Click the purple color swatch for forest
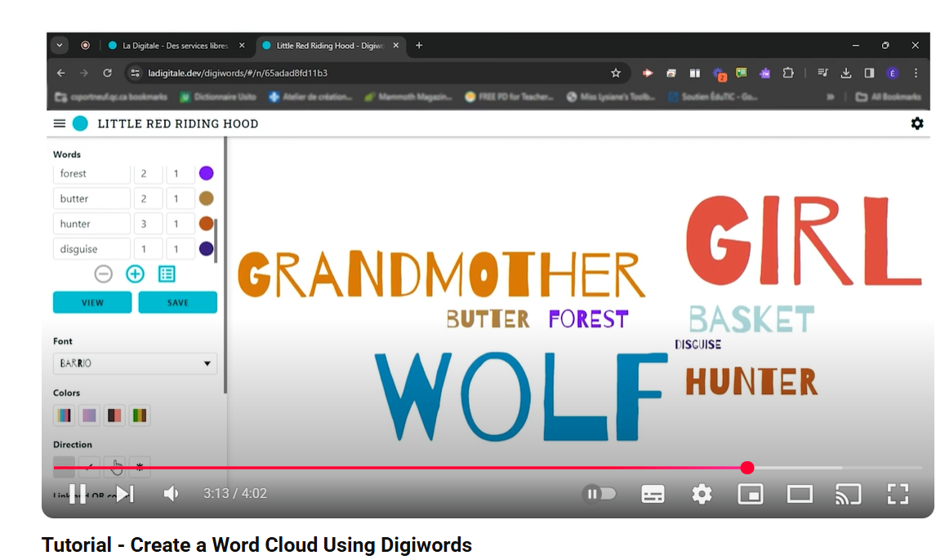The width and height of the screenshot is (945, 560). [x=207, y=173]
